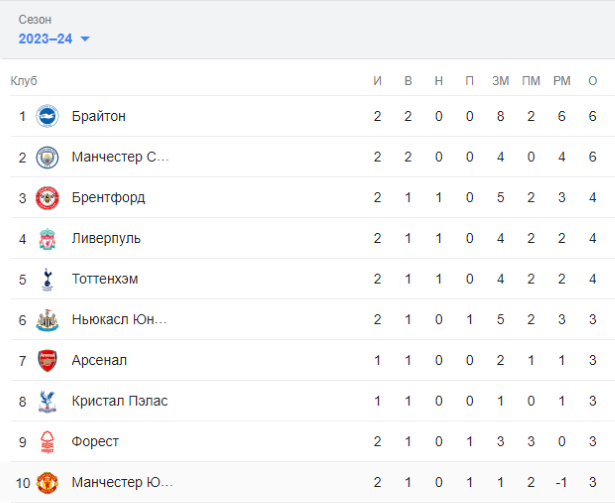Image resolution: width=615 pixels, height=503 pixels.
Task: Click the Tottenham cockerel crest icon
Action: [47, 279]
